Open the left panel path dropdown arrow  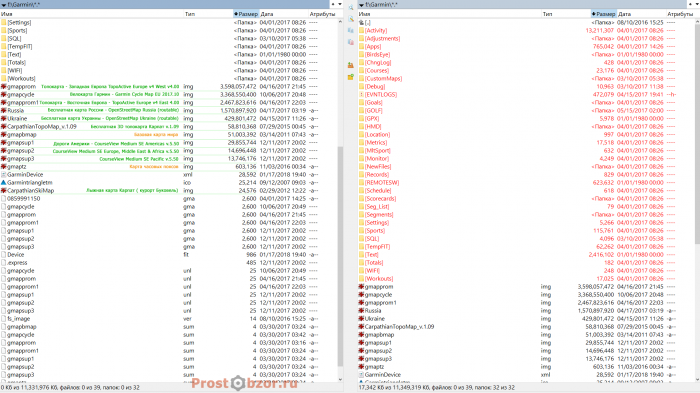click(x=4, y=4)
